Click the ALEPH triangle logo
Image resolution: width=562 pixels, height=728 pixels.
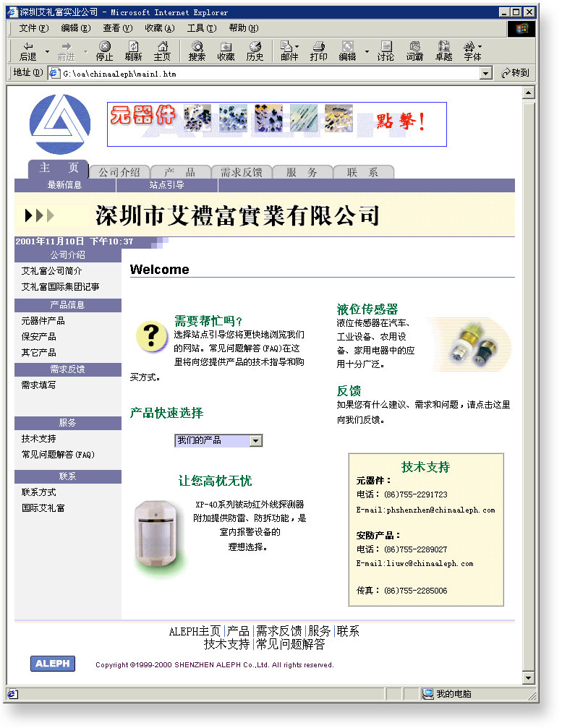pyautogui.click(x=60, y=124)
